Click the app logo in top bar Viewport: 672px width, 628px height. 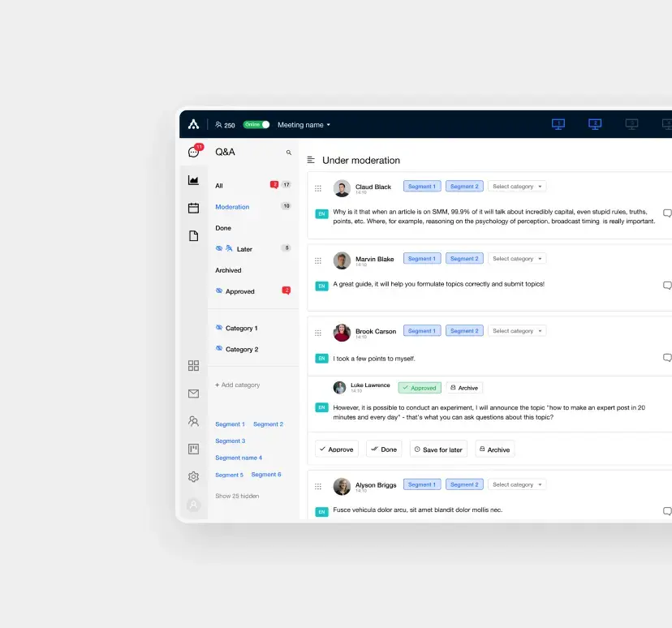click(x=193, y=124)
